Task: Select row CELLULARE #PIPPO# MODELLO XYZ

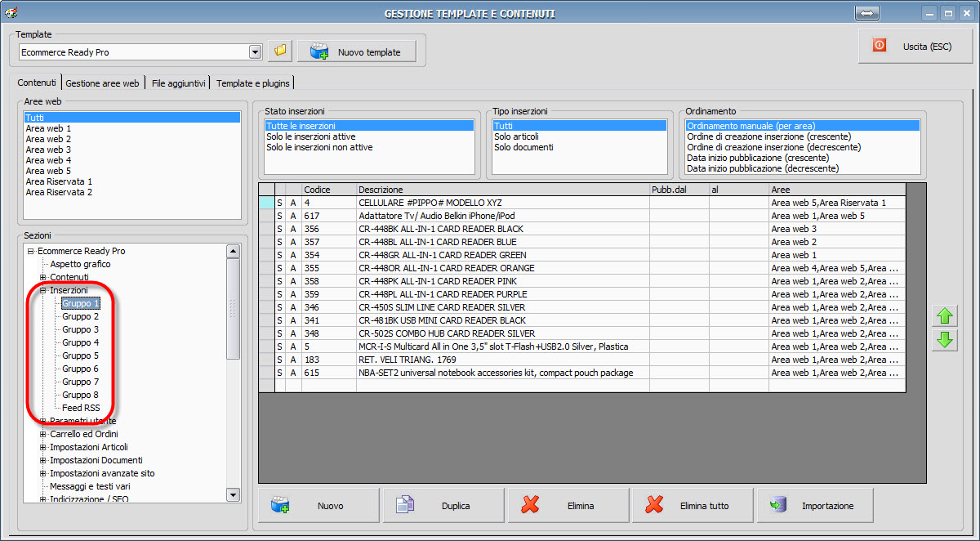Action: tap(582, 203)
